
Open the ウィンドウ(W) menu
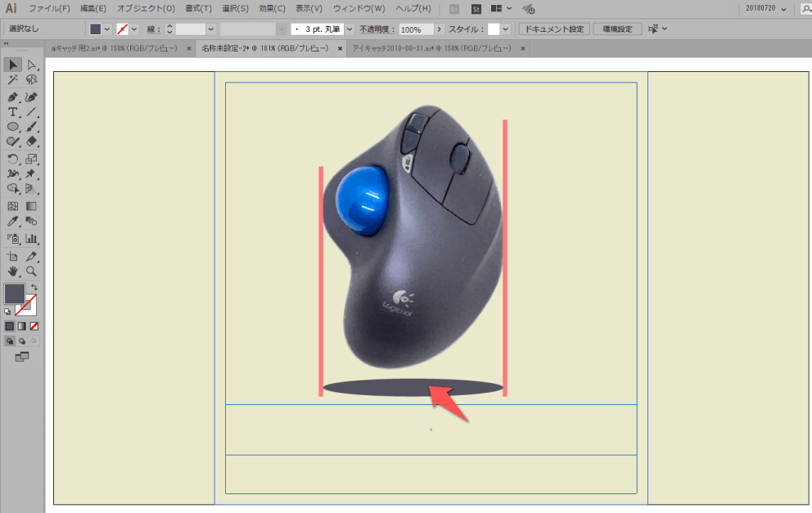coord(359,9)
